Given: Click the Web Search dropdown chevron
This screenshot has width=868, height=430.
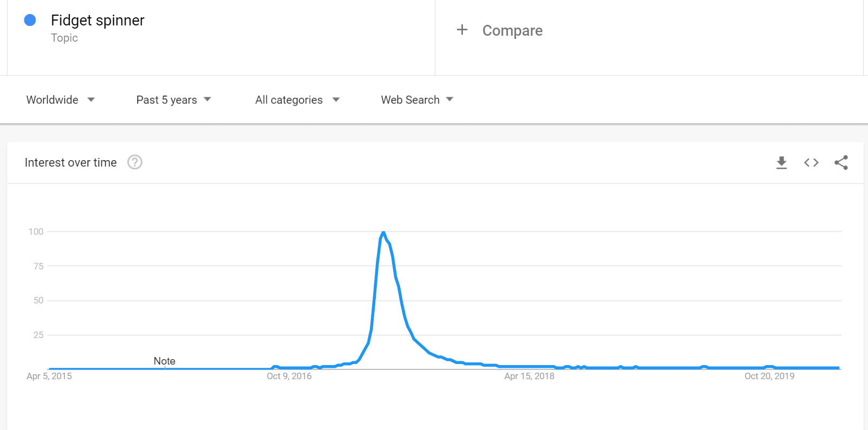Looking at the screenshot, I should pyautogui.click(x=449, y=100).
